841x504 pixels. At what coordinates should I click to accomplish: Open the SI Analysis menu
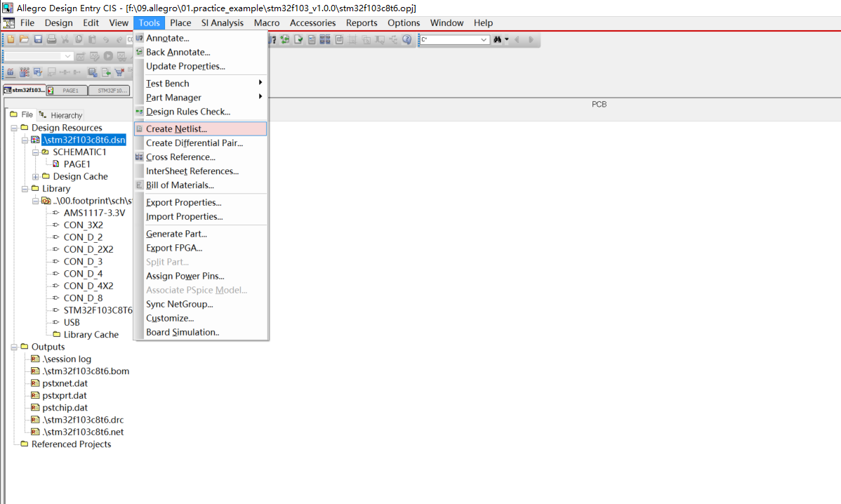222,23
